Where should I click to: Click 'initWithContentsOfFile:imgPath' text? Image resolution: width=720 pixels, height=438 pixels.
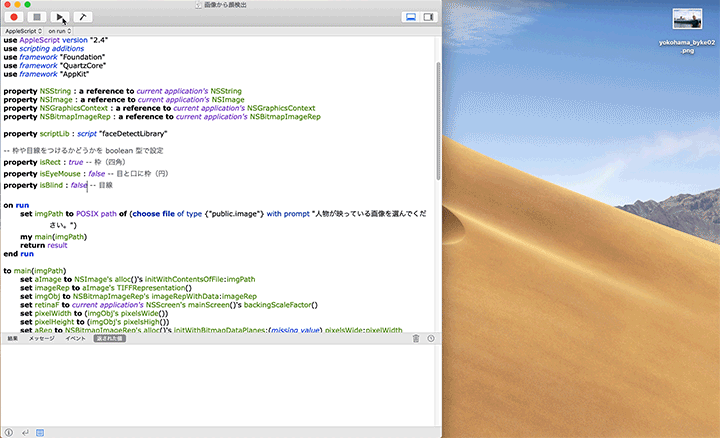point(200,279)
